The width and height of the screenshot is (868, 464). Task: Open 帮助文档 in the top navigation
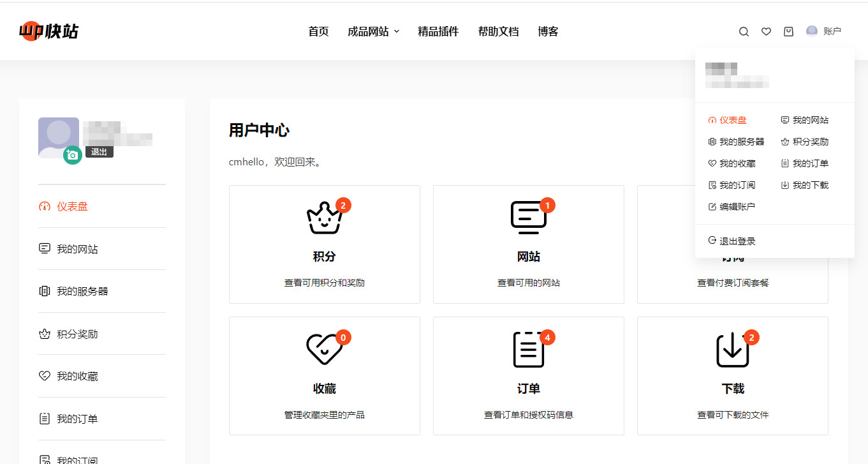coord(498,31)
